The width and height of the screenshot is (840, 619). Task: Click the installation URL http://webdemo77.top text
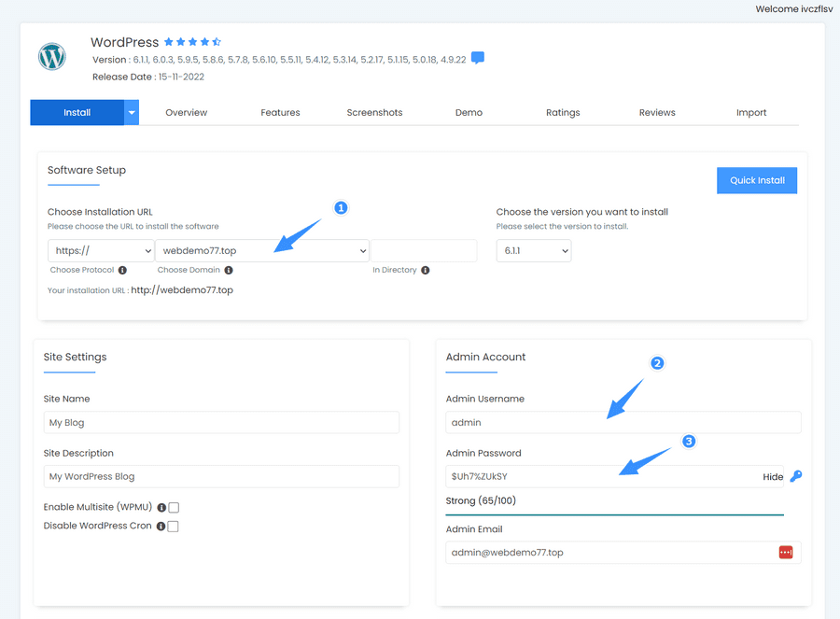tap(182, 290)
